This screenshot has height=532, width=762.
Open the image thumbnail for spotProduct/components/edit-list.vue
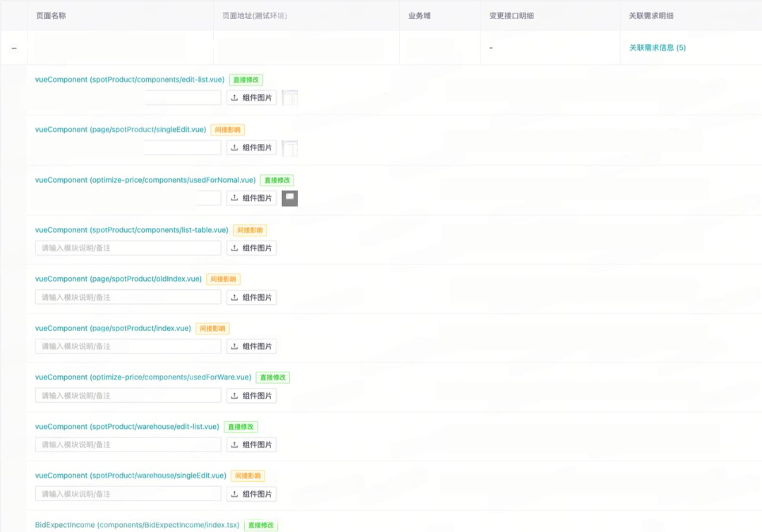[x=290, y=97]
